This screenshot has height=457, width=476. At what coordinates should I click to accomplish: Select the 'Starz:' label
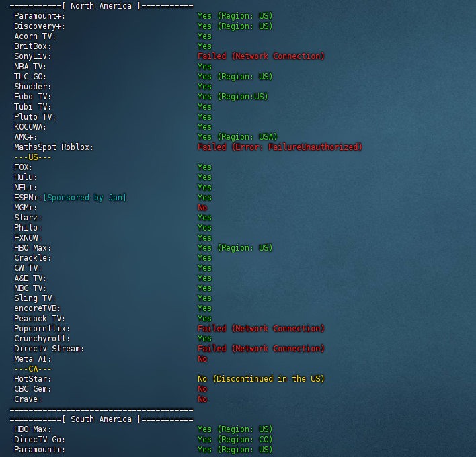point(28,218)
